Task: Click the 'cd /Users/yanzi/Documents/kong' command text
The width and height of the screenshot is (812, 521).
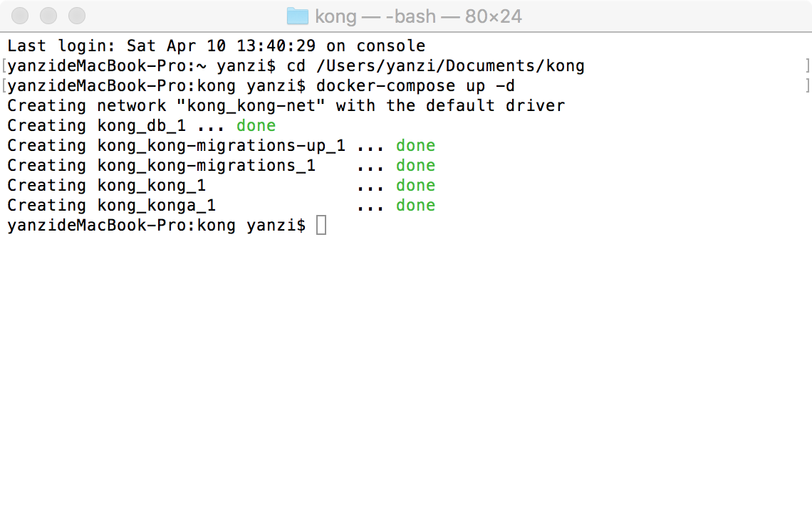Action: coord(435,65)
